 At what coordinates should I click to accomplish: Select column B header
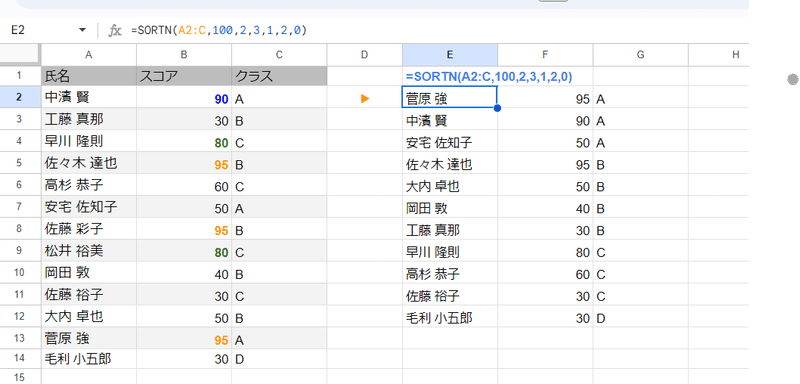(x=184, y=55)
